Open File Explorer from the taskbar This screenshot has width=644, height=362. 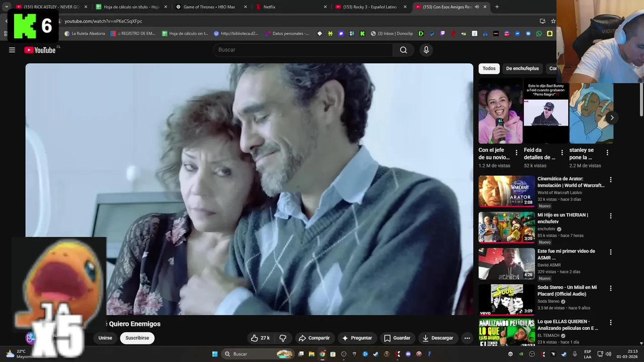click(x=311, y=354)
